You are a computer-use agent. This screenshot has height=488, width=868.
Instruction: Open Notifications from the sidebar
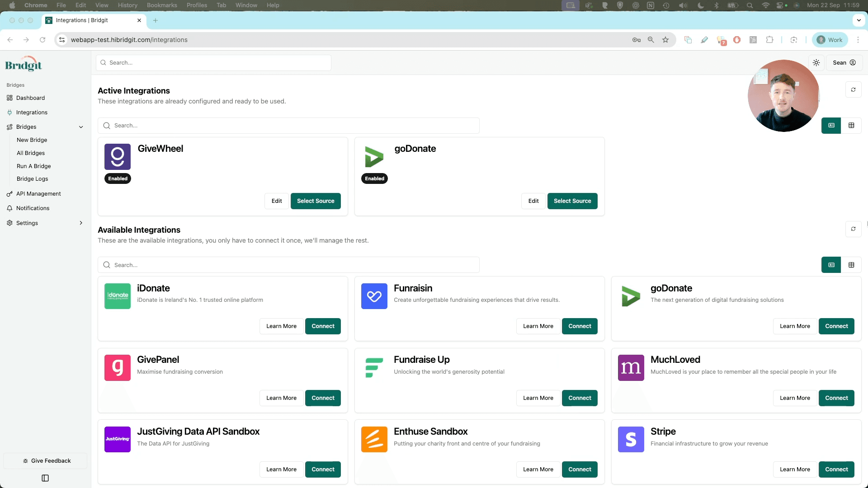[32, 208]
